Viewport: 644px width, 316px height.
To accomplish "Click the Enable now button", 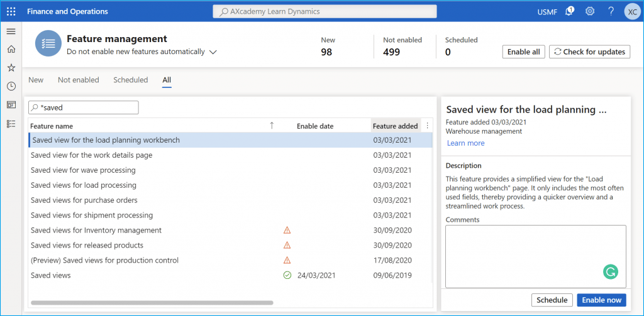I will (602, 300).
